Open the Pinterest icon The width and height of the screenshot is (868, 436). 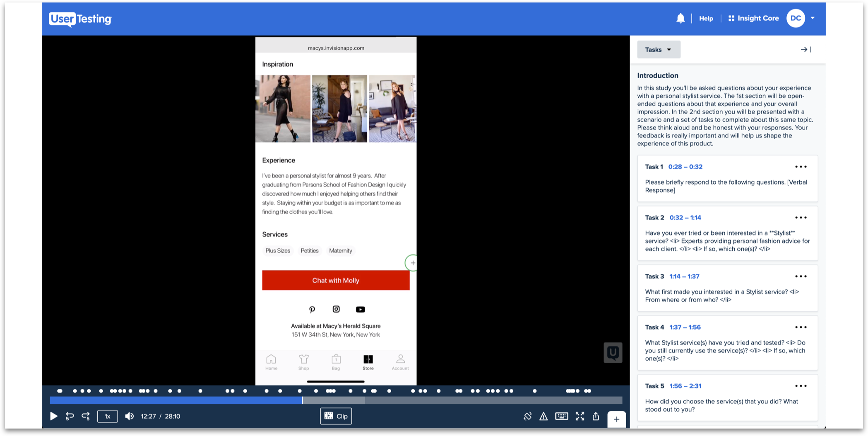[x=312, y=309]
